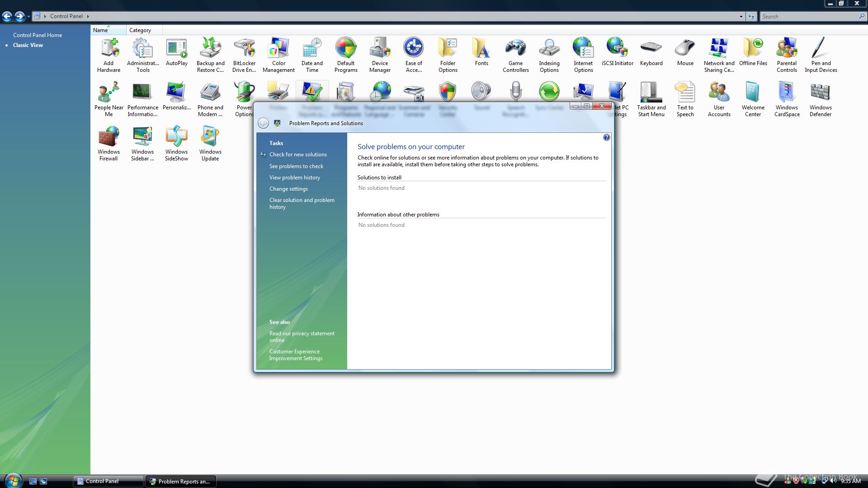Expand Control Panel breadcrumb arrow
This screenshot has height=488, width=868.
tap(88, 16)
